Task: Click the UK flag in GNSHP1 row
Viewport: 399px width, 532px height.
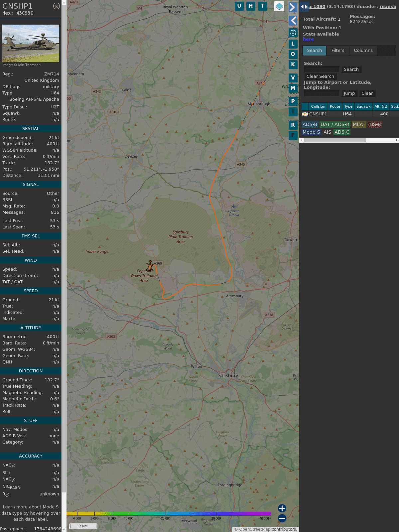Action: [x=305, y=114]
